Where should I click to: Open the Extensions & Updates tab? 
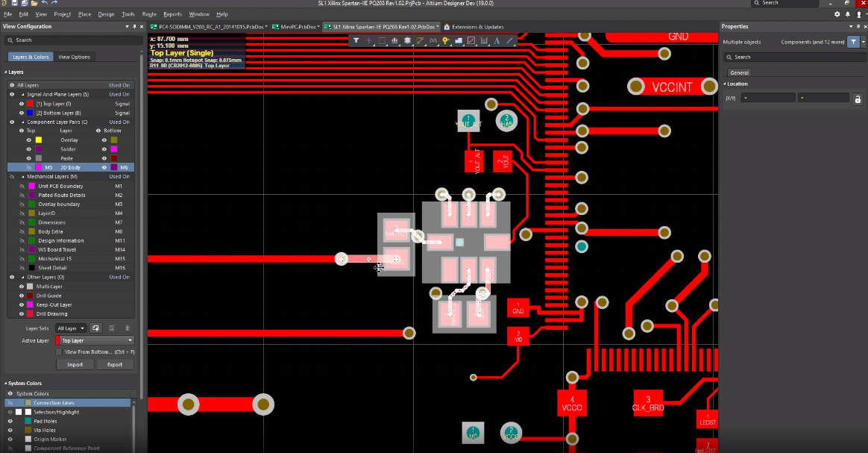tap(474, 27)
